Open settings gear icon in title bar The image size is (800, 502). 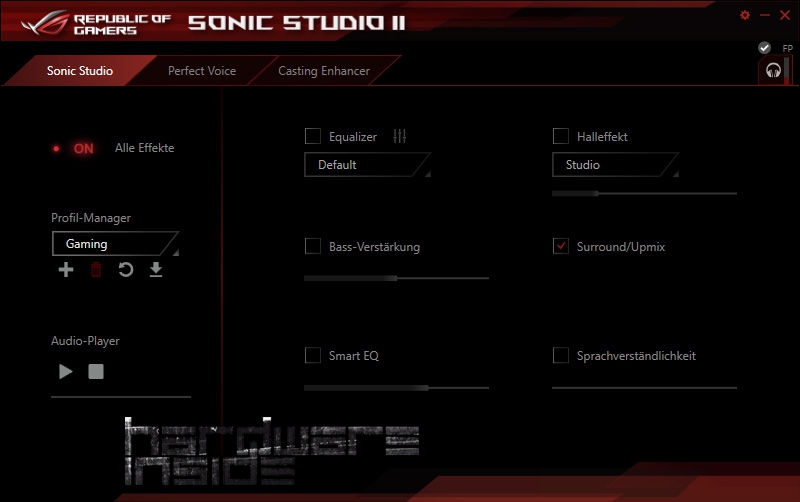[745, 15]
